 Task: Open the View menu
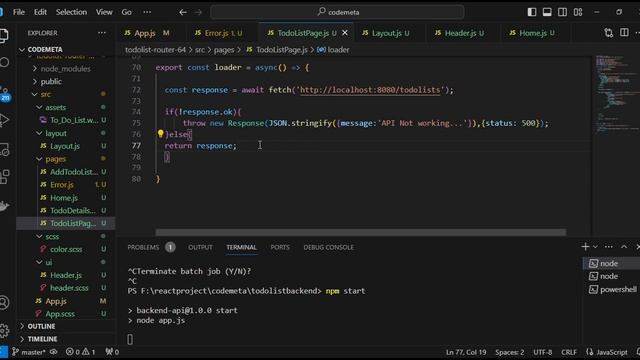click(104, 12)
